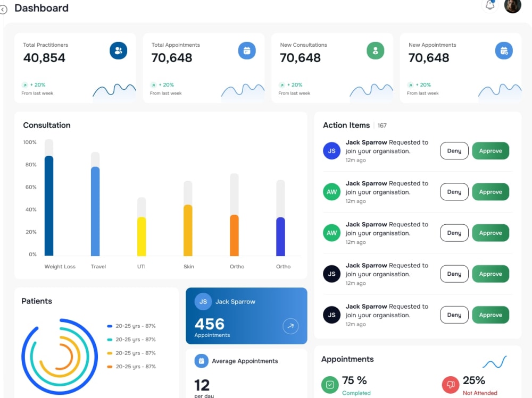Open the user profile avatar

click(x=512, y=5)
